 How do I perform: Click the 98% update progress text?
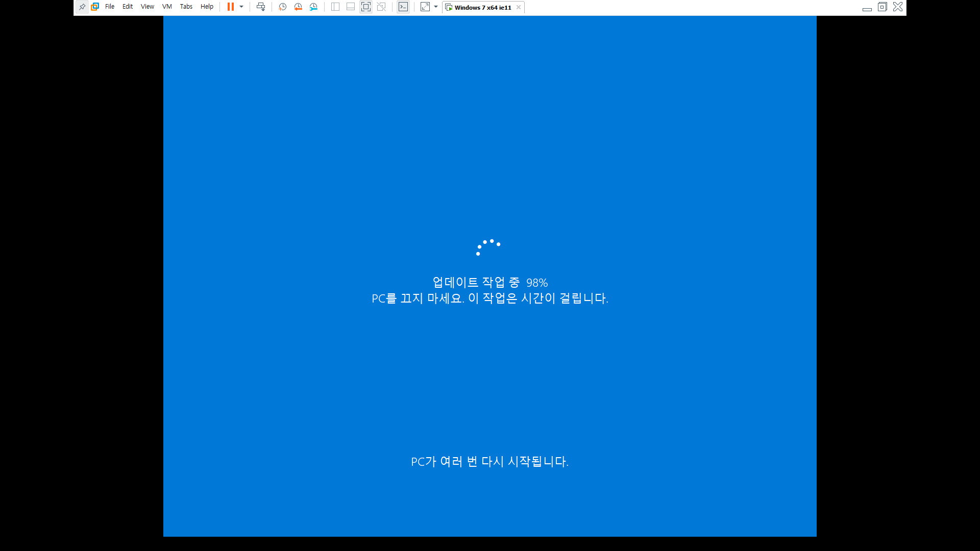[537, 283]
